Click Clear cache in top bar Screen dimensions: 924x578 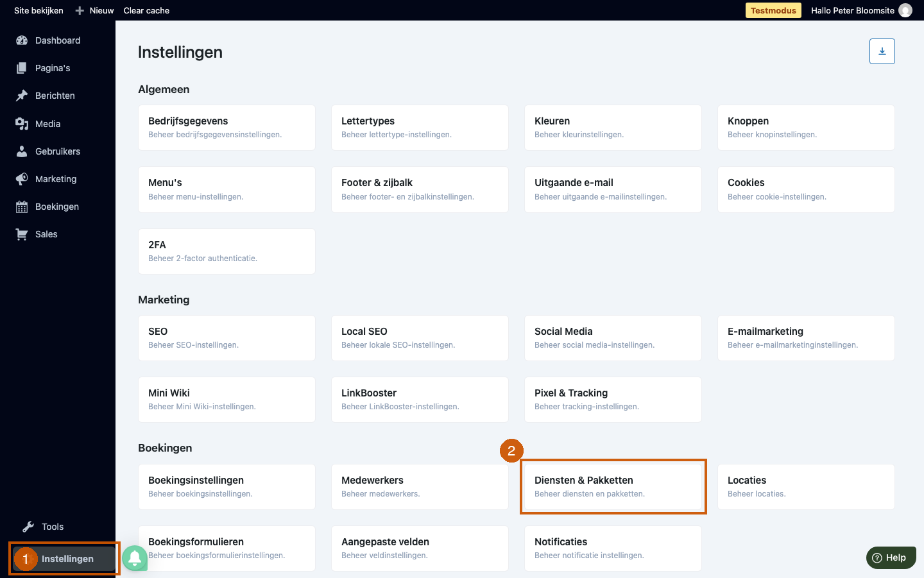(x=146, y=10)
